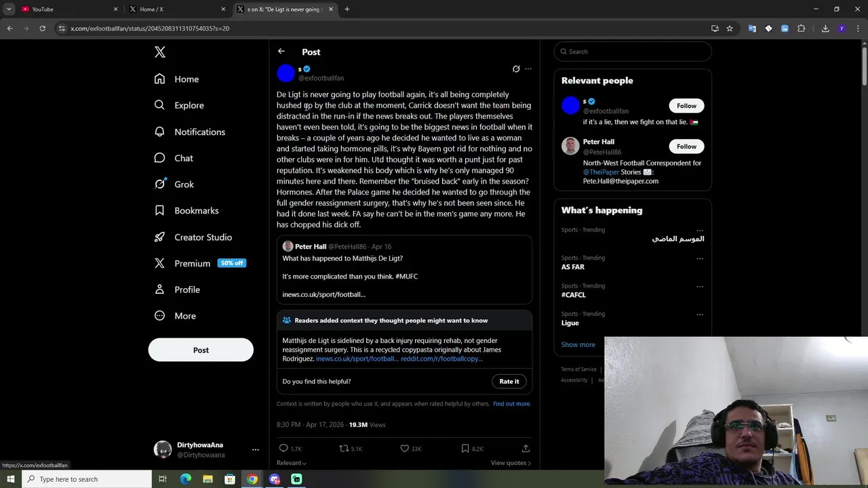
Task: Open Notifications in the sidebar
Action: 189,131
